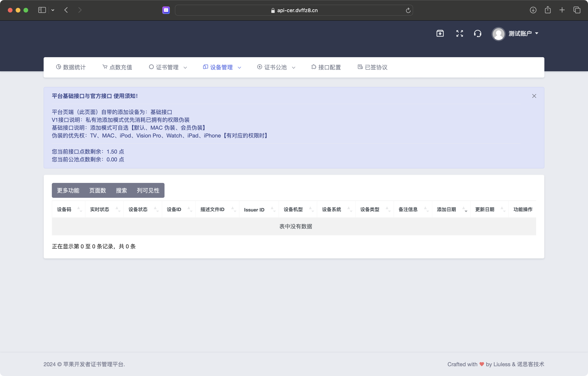Open 接口配置 menu item

tap(326, 67)
